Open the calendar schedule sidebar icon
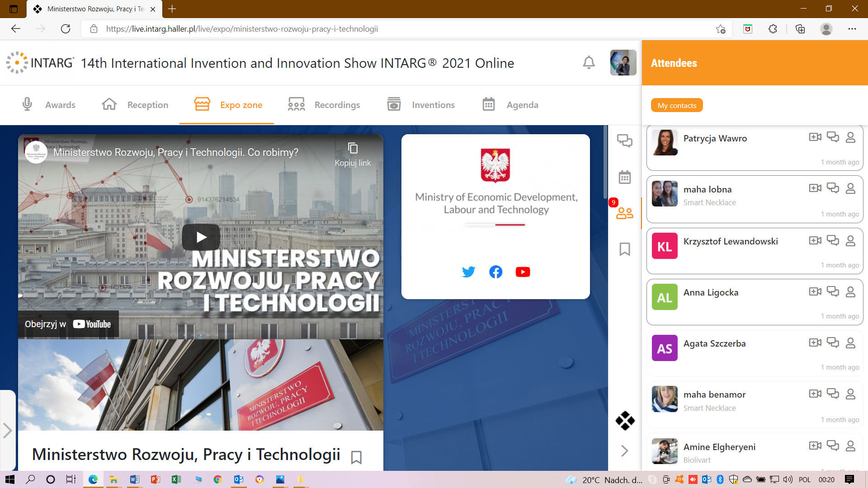868x488 pixels. click(625, 177)
